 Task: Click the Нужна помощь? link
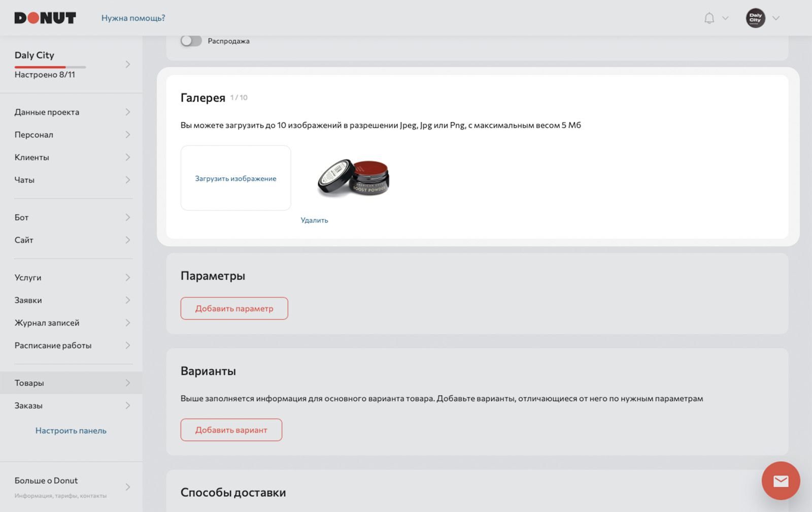133,18
